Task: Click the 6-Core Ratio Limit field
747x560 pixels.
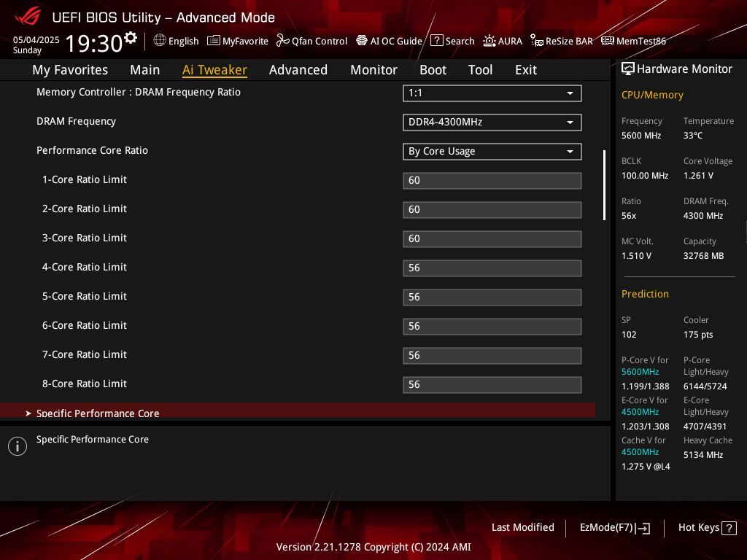Action: click(x=492, y=326)
